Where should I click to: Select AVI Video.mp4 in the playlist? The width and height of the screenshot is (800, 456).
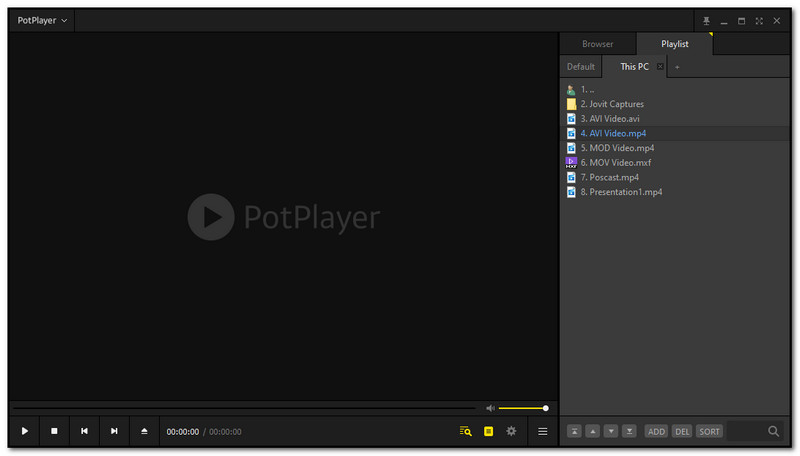coord(675,134)
